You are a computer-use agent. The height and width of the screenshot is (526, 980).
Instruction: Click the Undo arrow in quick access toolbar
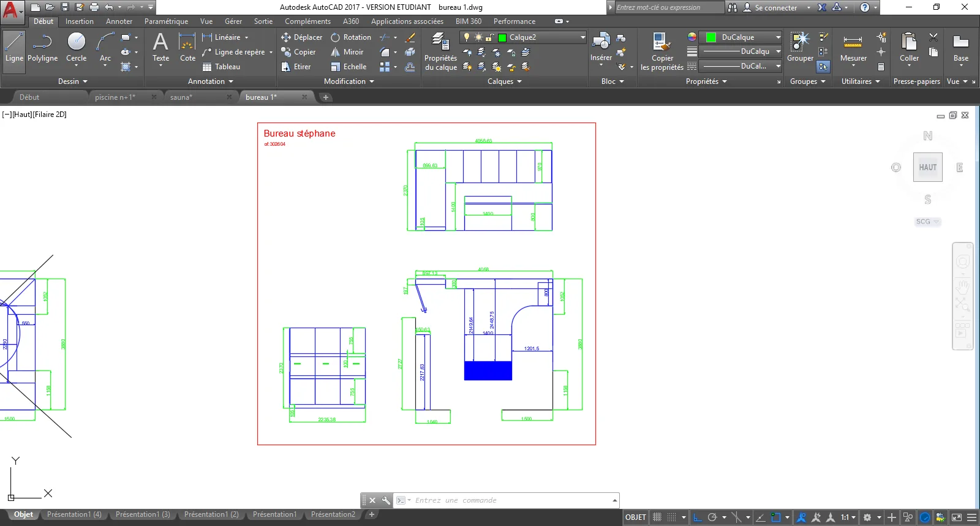coord(108,7)
